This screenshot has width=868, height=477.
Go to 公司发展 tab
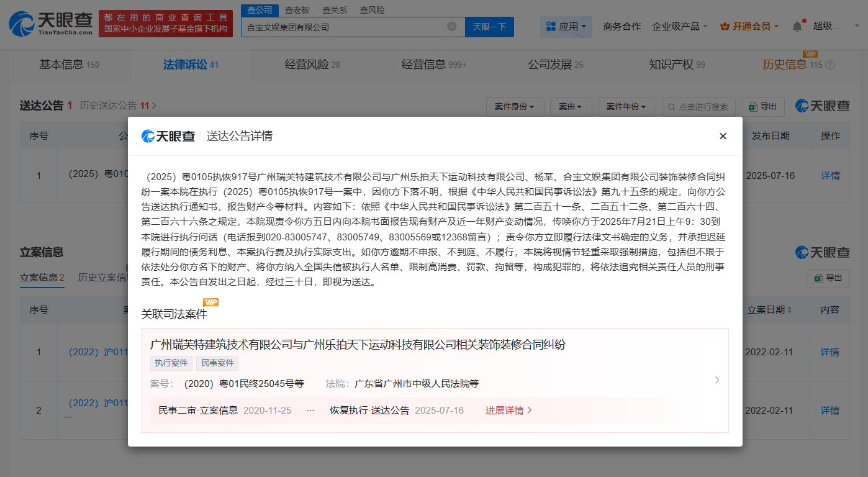[556, 65]
